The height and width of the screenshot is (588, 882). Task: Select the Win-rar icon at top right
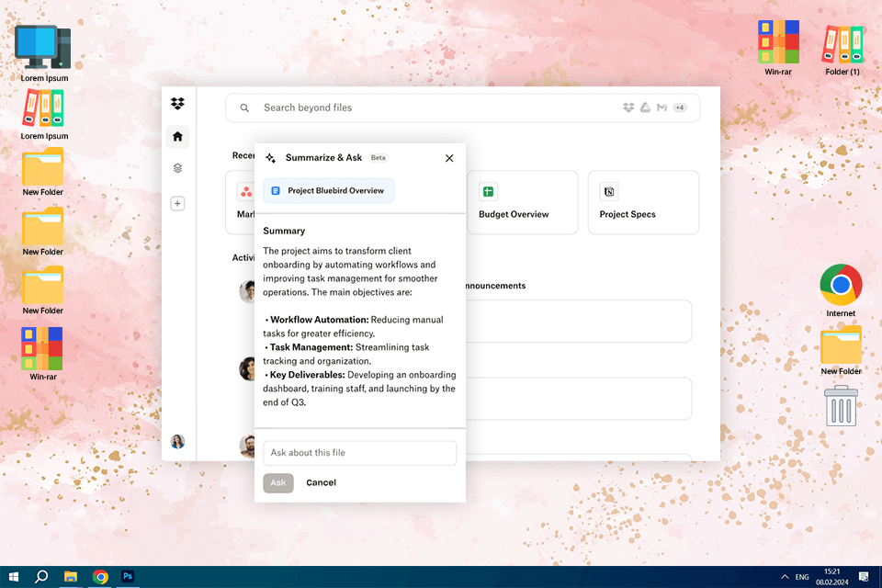tap(778, 48)
